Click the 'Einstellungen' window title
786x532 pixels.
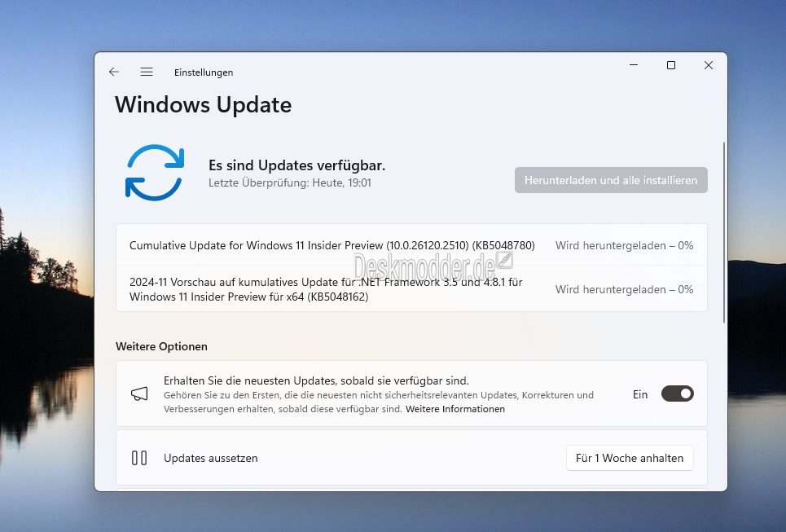pyautogui.click(x=204, y=73)
